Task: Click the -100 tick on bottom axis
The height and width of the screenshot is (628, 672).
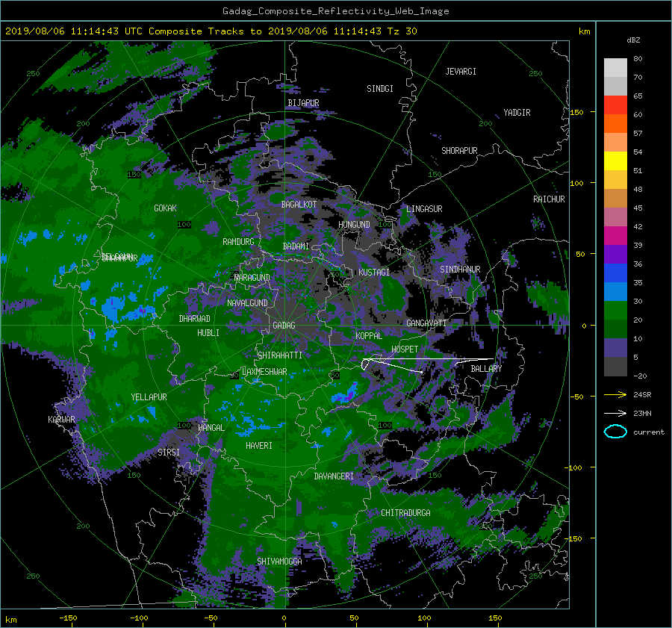Action: [x=139, y=618]
